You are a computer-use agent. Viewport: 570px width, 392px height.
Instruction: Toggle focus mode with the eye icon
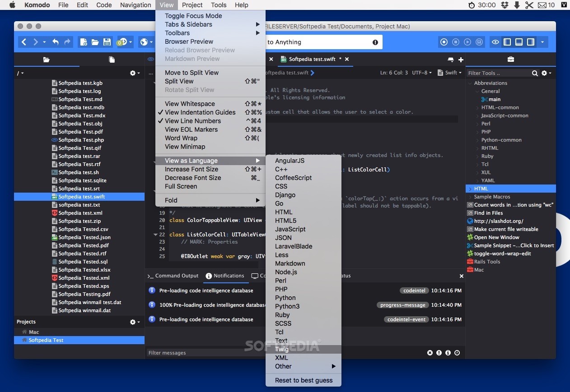click(495, 42)
